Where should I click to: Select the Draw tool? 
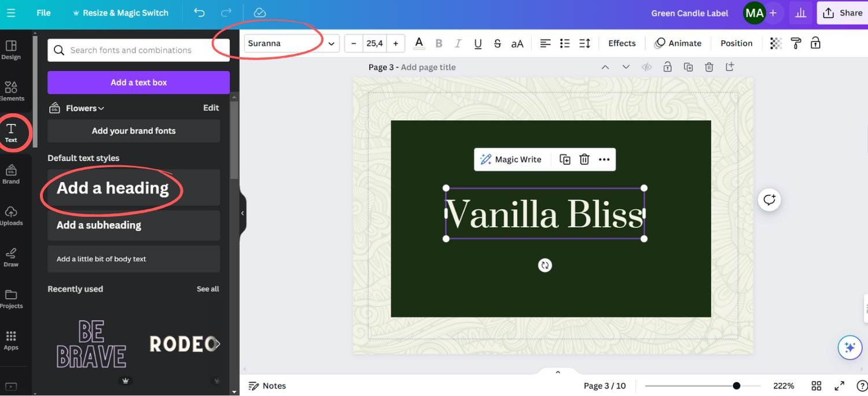tap(12, 256)
